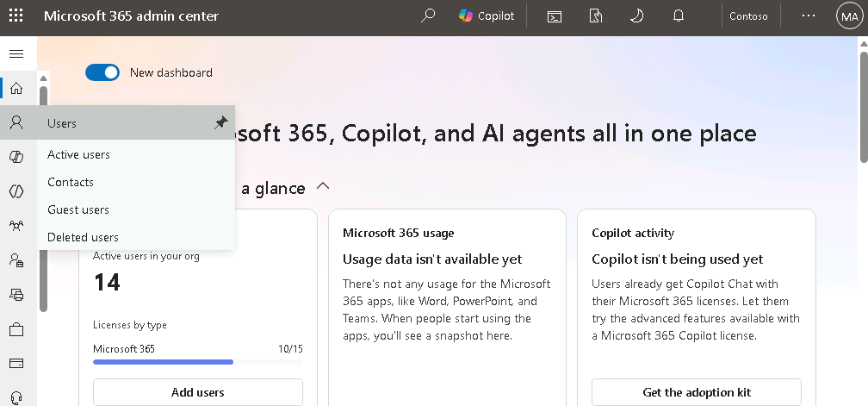Click the 10/15 license count
This screenshot has height=406, width=868.
pyautogui.click(x=291, y=349)
